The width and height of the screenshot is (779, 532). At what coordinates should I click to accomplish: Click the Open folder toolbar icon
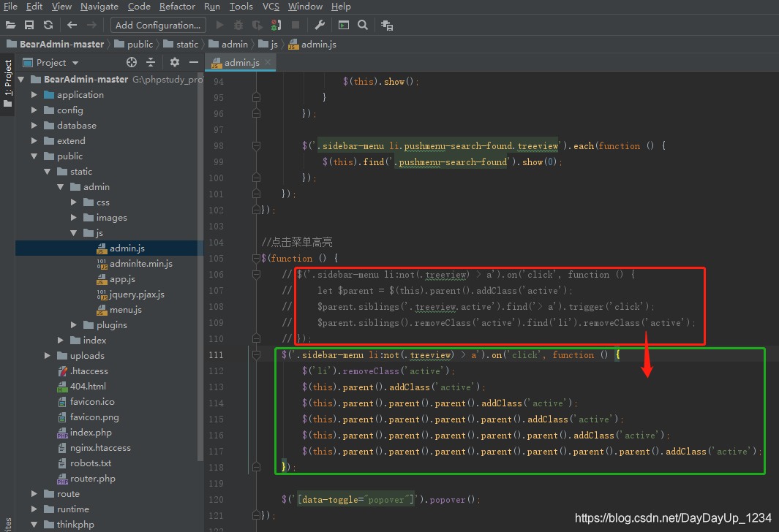[x=10, y=25]
